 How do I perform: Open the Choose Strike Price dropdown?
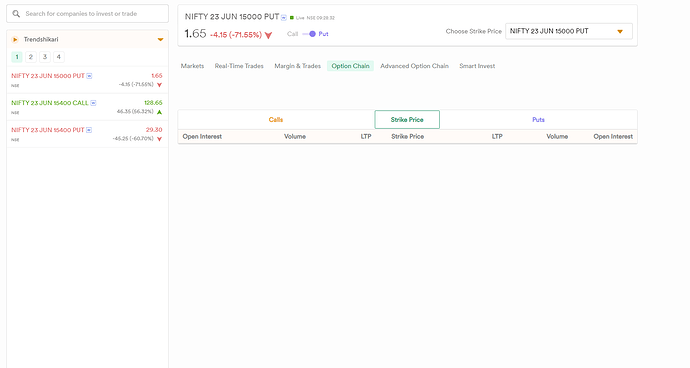[569, 31]
